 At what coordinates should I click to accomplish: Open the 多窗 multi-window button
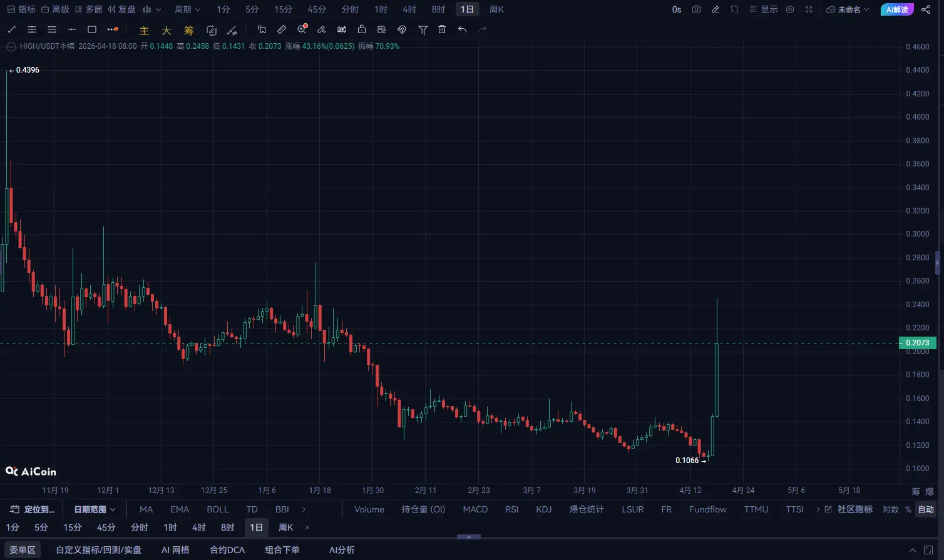coord(88,9)
